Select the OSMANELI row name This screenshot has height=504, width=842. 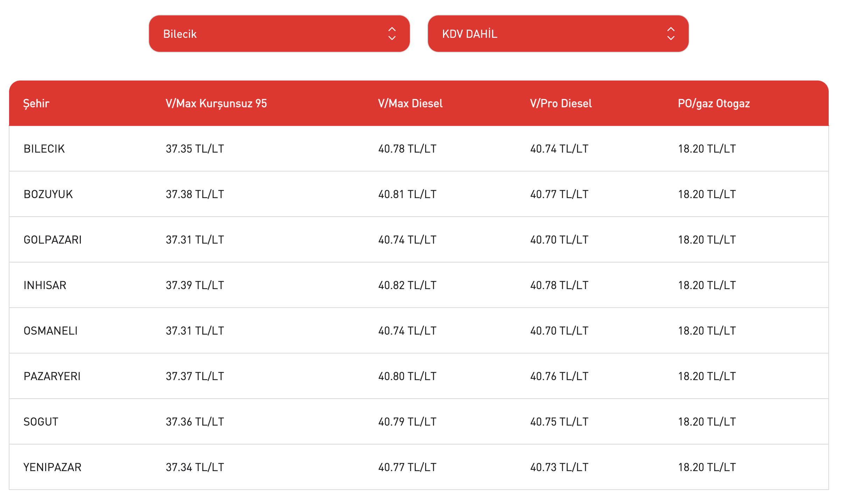click(x=51, y=331)
